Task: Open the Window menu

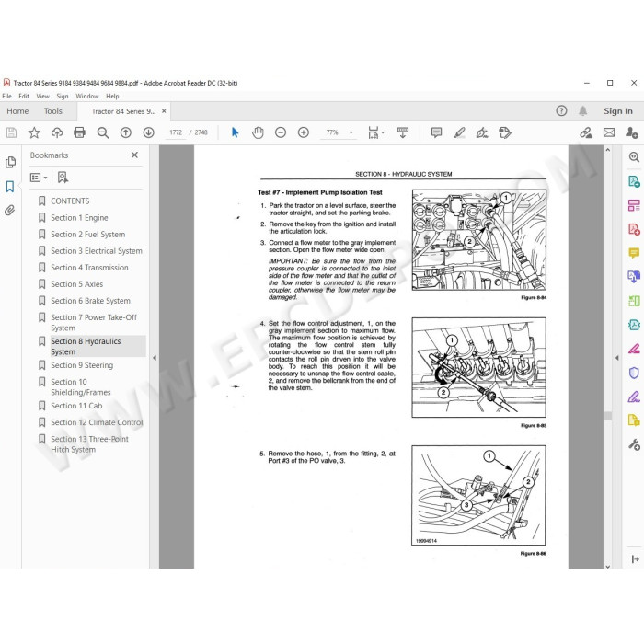Action: pyautogui.click(x=87, y=96)
